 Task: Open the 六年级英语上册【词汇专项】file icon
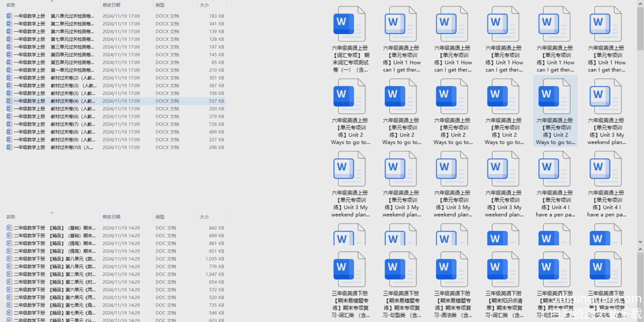coord(349,24)
